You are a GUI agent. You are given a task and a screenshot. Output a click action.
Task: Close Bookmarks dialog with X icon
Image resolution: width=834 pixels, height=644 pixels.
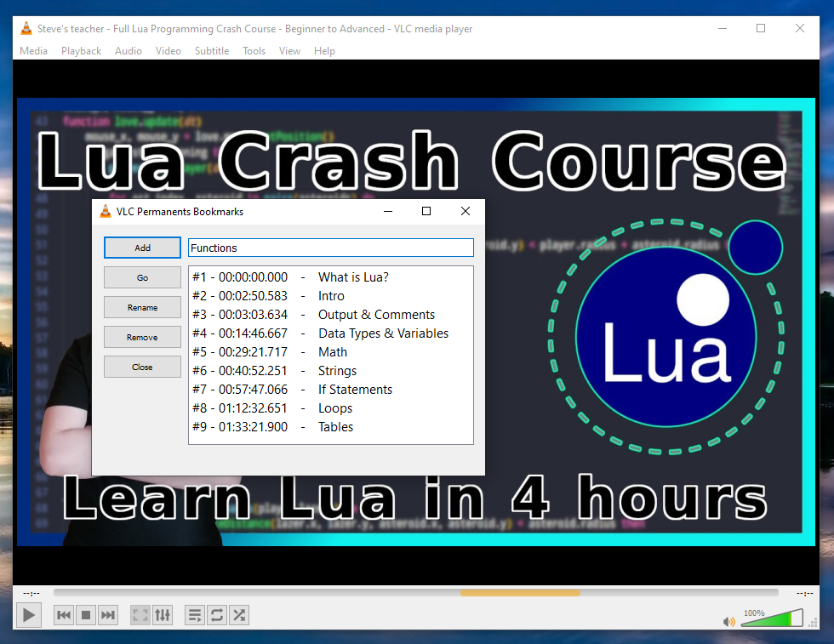(466, 211)
